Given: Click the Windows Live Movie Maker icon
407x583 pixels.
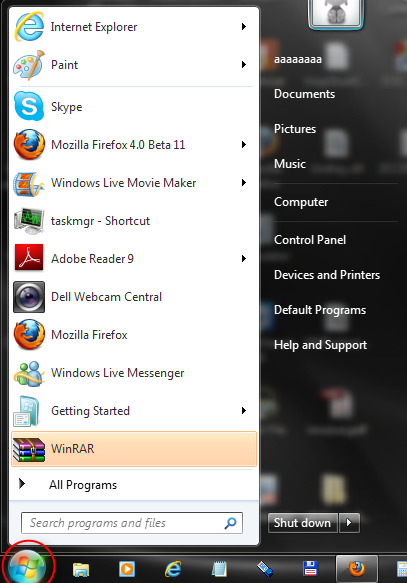Looking at the screenshot, I should (29, 183).
